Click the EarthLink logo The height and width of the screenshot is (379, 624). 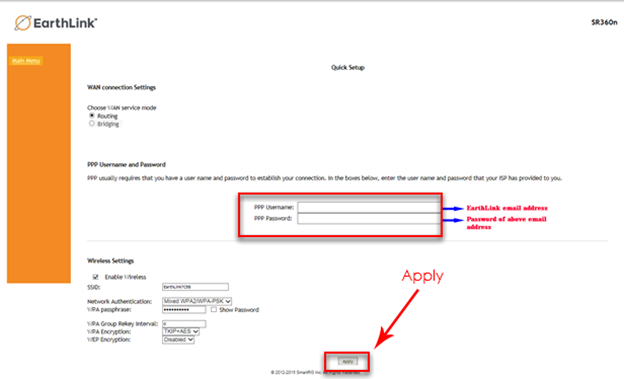tap(56, 23)
